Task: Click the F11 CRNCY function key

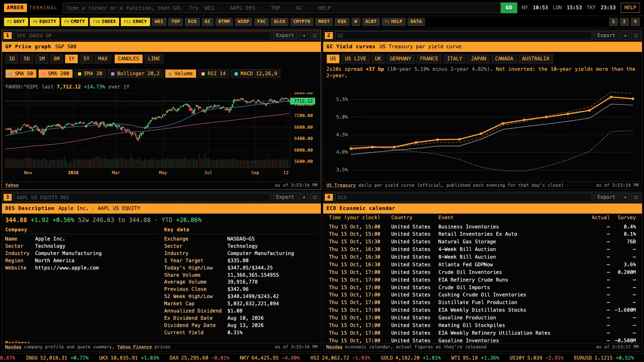Action: (x=135, y=22)
